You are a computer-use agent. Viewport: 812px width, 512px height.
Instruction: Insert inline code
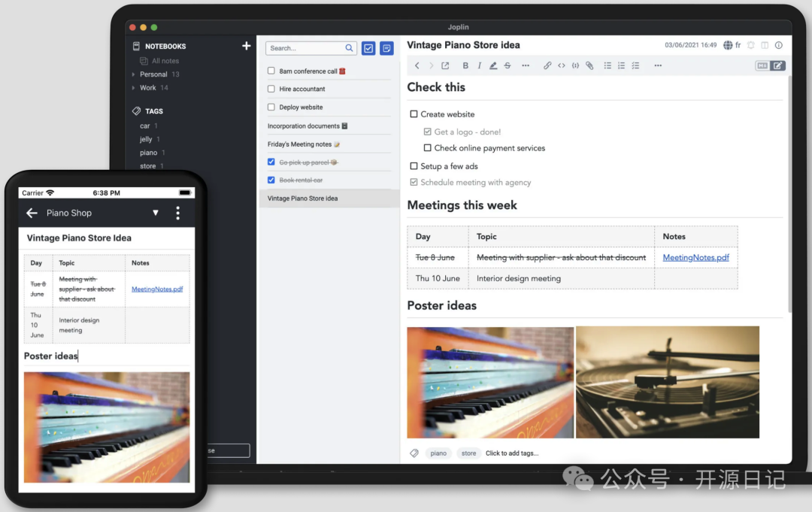[562, 65]
